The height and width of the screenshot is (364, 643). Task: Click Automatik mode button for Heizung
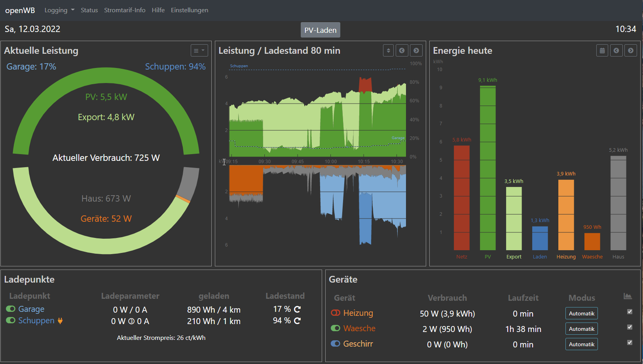pos(581,313)
